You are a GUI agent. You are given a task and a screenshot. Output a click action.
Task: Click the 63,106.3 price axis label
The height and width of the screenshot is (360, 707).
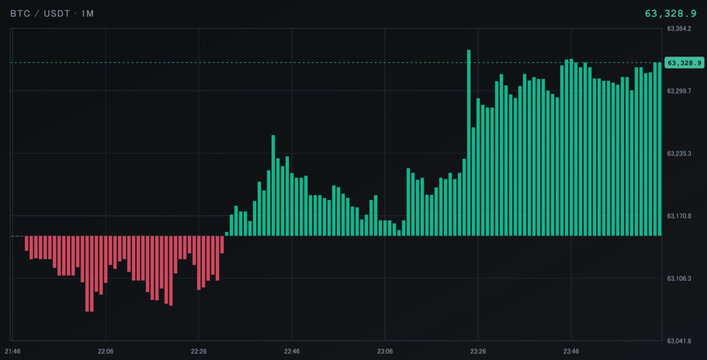pos(679,278)
